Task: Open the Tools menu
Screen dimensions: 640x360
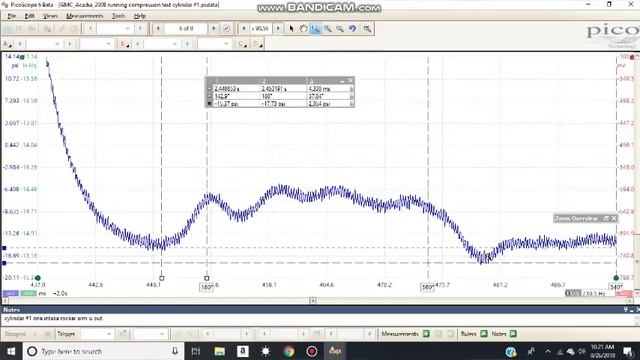Action: (x=118, y=16)
